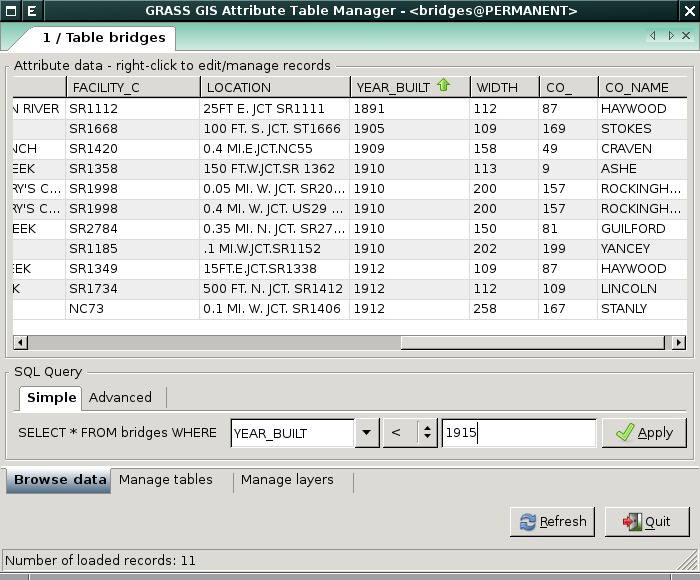
Task: Click location cell '0.4 MI. W. JCT. US29 ...'
Action: (273, 209)
